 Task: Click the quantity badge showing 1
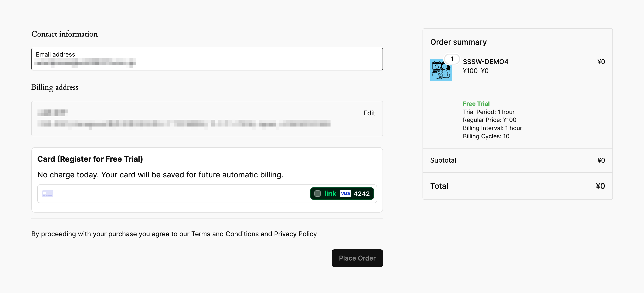pos(452,59)
